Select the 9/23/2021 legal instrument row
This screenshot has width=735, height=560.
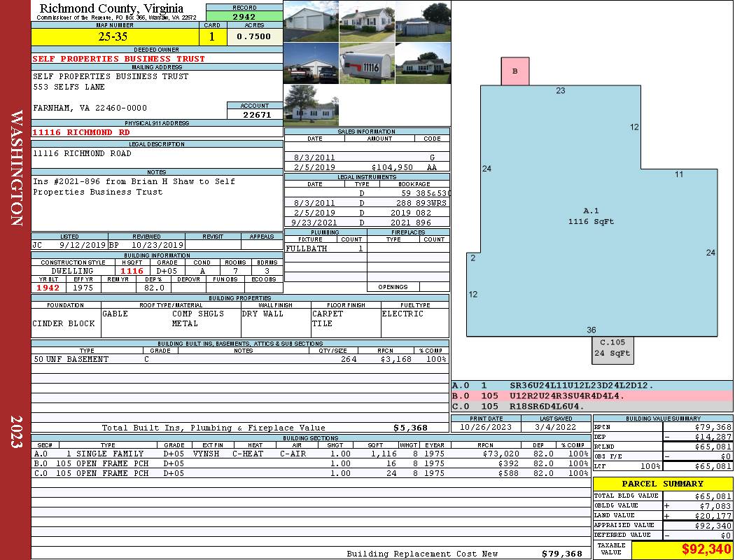[x=367, y=223]
